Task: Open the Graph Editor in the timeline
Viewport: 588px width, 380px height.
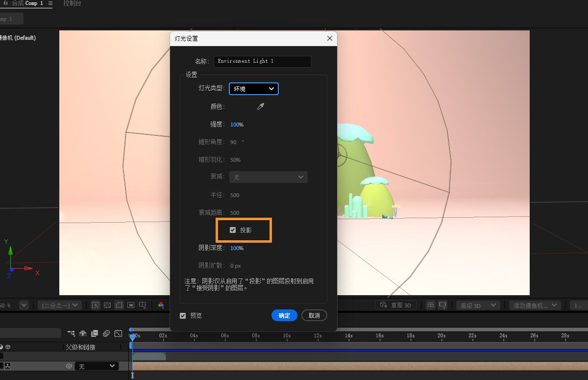Action: click(x=119, y=333)
